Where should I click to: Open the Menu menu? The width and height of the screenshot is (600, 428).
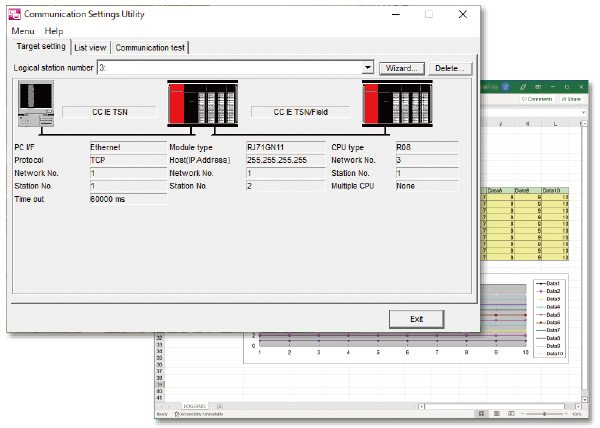pyautogui.click(x=23, y=31)
